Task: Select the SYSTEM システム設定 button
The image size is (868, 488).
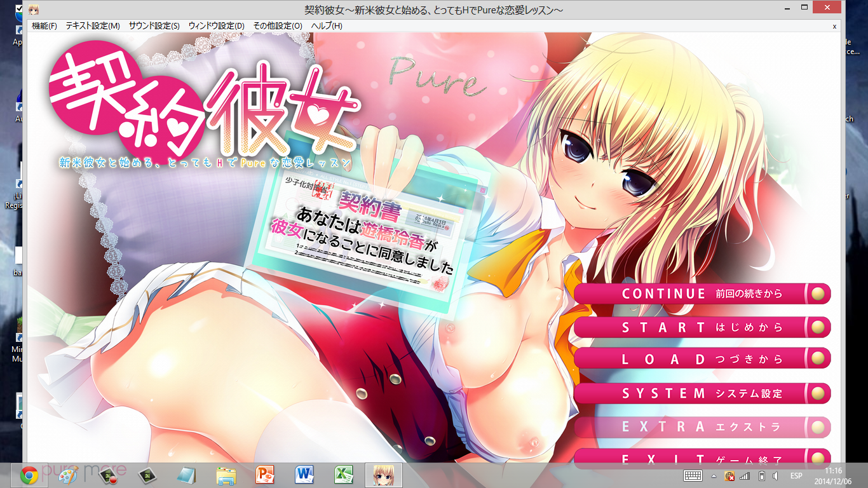Action: [x=702, y=393]
